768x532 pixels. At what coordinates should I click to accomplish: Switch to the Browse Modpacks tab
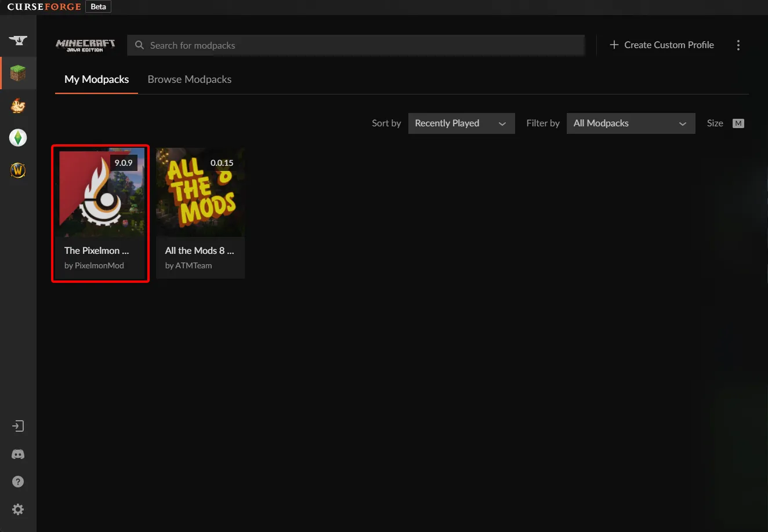click(190, 79)
